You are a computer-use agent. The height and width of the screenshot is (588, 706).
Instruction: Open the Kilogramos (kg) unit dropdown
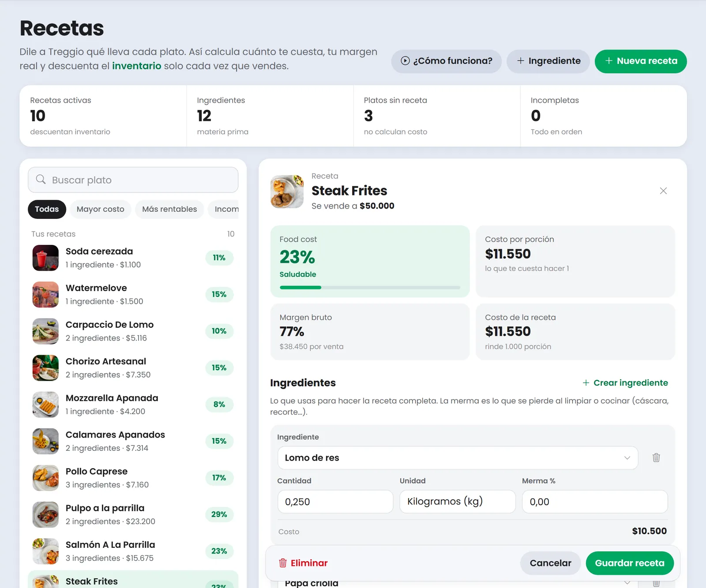click(458, 502)
